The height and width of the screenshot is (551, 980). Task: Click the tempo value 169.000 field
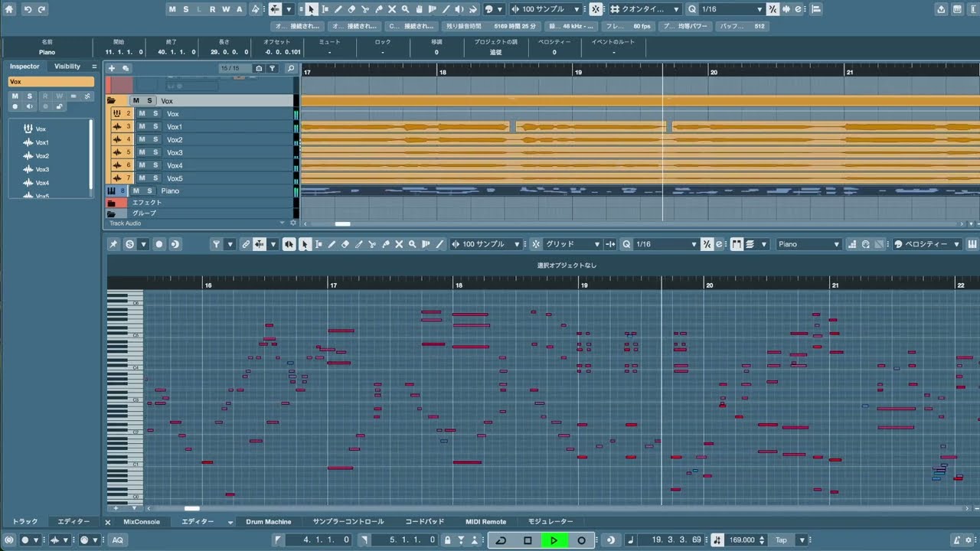coord(742,540)
